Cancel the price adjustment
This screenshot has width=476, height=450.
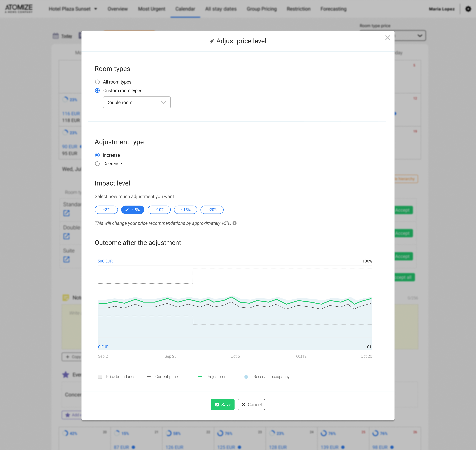[251, 404]
